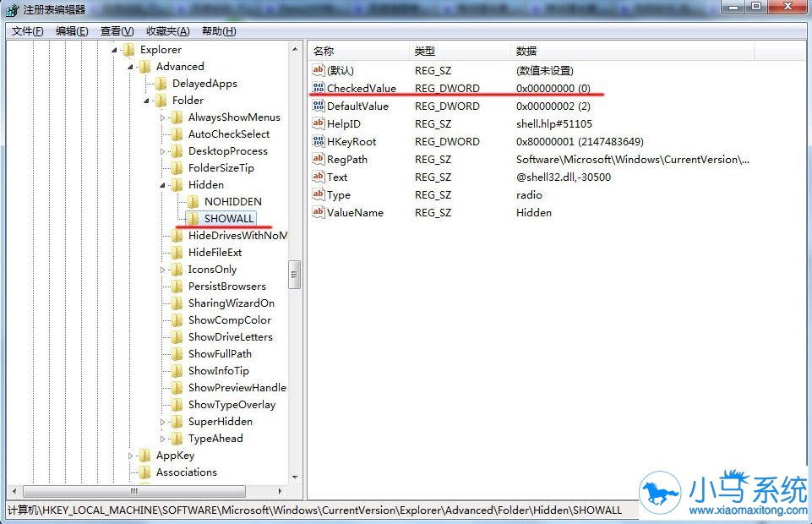Select the CheckedValue entry name
Viewport: 812px width, 524px height.
pyautogui.click(x=362, y=88)
